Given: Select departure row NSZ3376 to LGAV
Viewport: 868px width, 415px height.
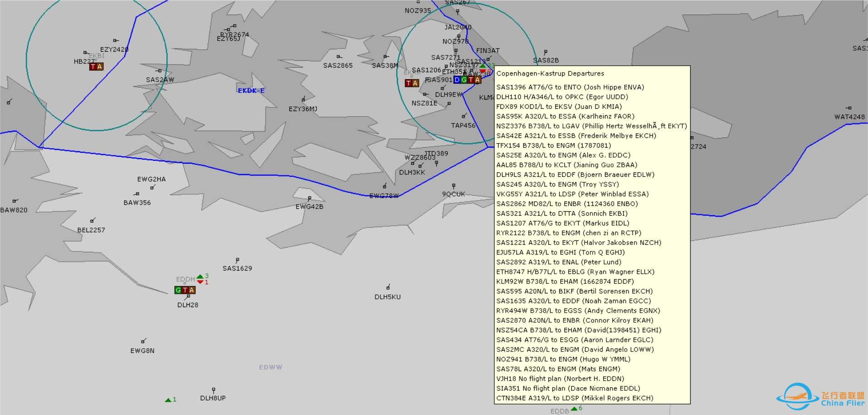Looking at the screenshot, I should pyautogui.click(x=592, y=126).
